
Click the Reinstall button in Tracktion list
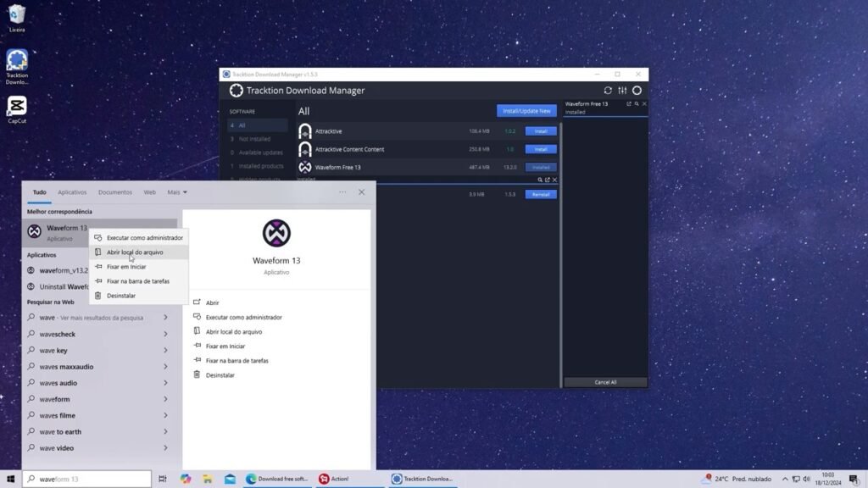click(x=541, y=195)
